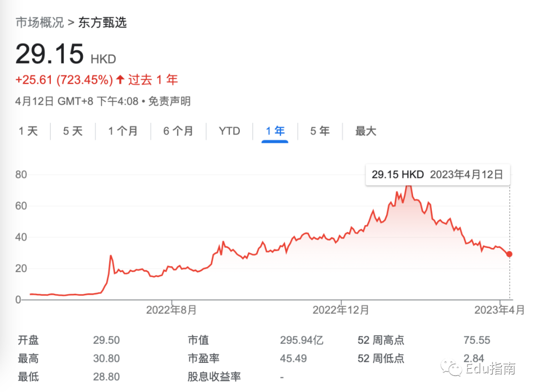This screenshot has height=392, width=533.
Task: Click the 2022年12月 axis label
Action: [341, 310]
